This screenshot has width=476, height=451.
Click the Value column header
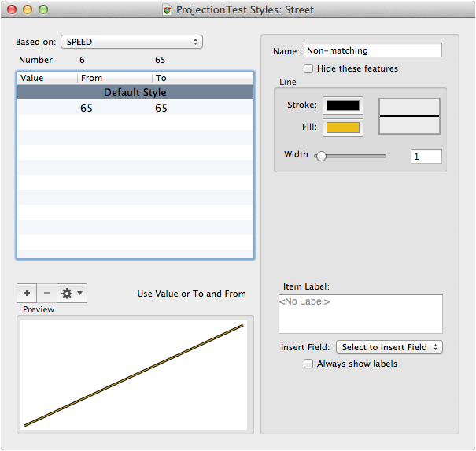pos(47,79)
